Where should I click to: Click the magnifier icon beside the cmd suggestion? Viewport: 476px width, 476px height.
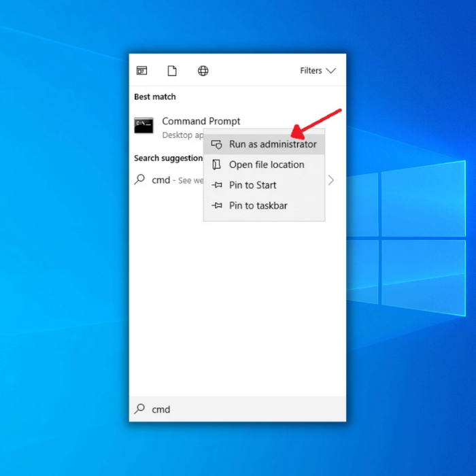(x=140, y=180)
